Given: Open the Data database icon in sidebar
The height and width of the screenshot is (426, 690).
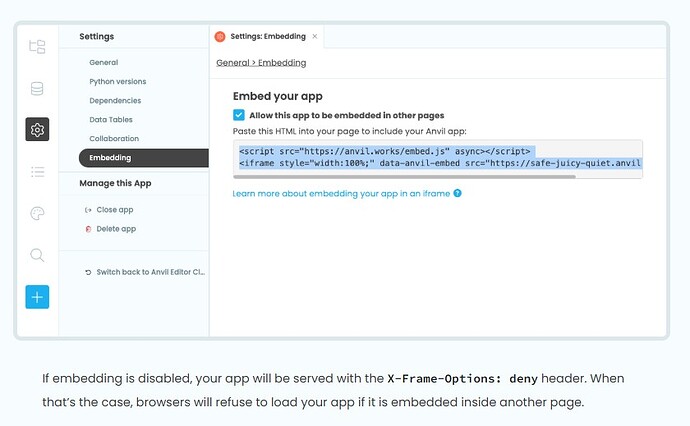Looking at the screenshot, I should [37, 88].
